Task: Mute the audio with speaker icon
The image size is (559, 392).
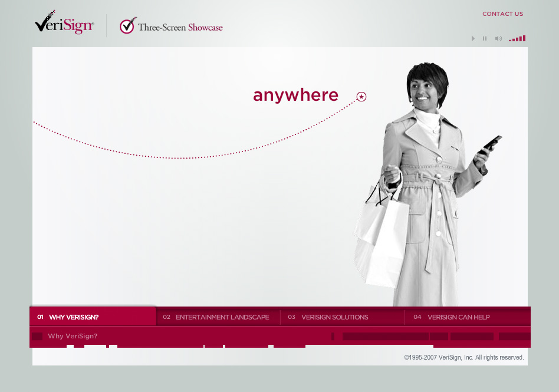Action: tap(498, 39)
